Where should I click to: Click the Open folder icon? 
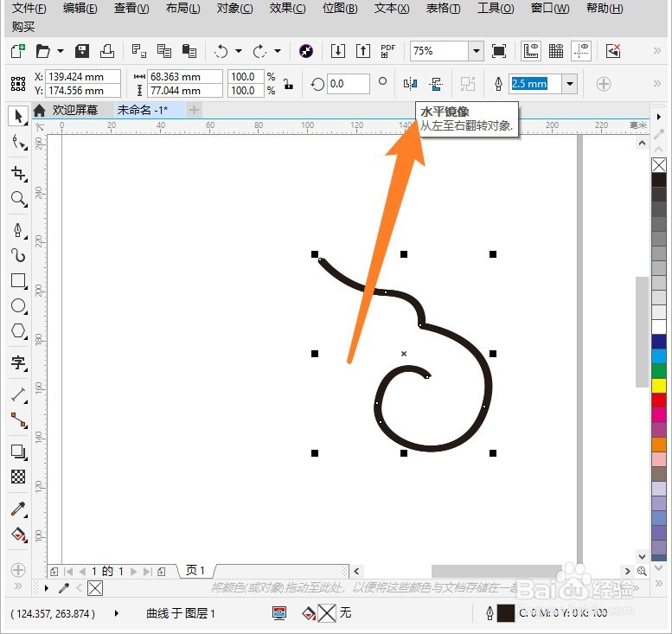point(43,51)
